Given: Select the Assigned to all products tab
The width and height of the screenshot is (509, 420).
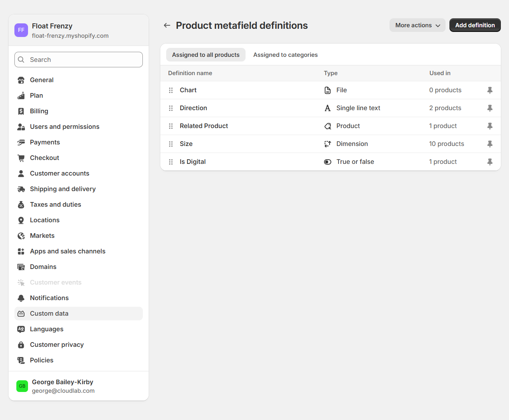Looking at the screenshot, I should pyautogui.click(x=205, y=55).
